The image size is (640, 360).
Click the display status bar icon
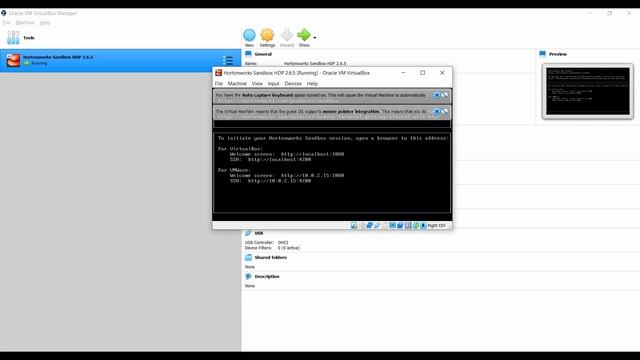[x=392, y=225]
